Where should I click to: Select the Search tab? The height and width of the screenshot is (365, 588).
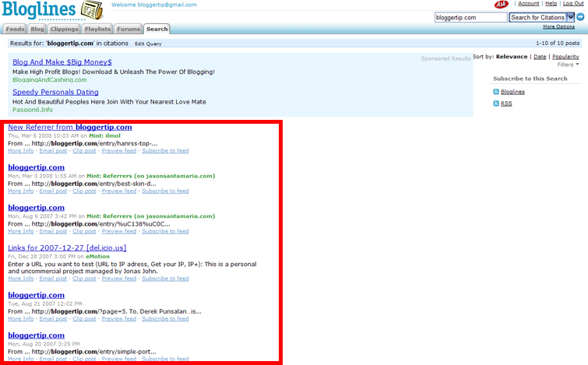[x=157, y=29]
